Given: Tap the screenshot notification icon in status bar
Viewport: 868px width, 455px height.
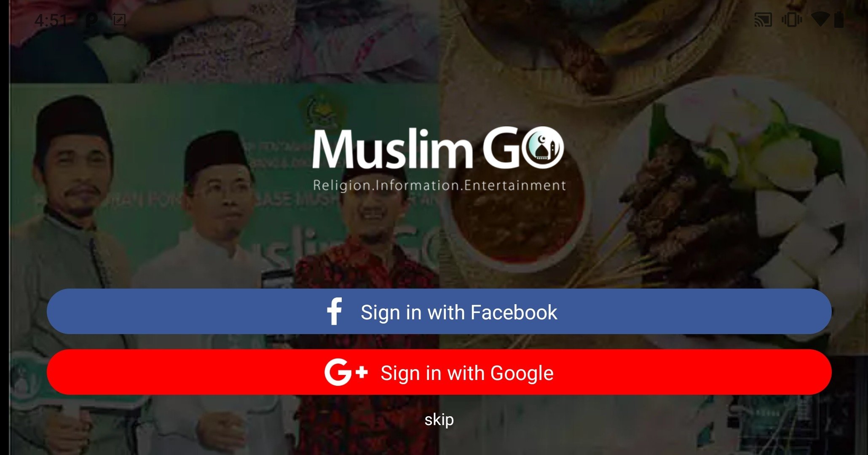Looking at the screenshot, I should [119, 19].
